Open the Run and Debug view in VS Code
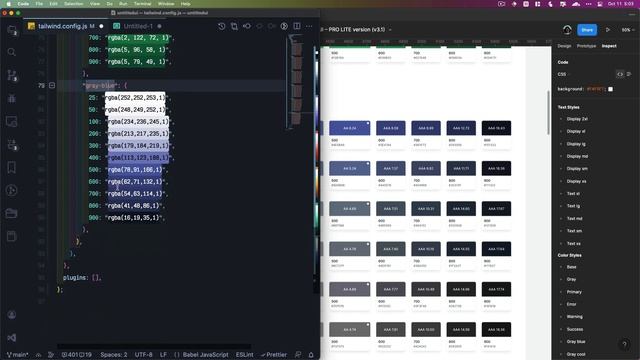The width and height of the screenshot is (640, 360). pos(12,98)
